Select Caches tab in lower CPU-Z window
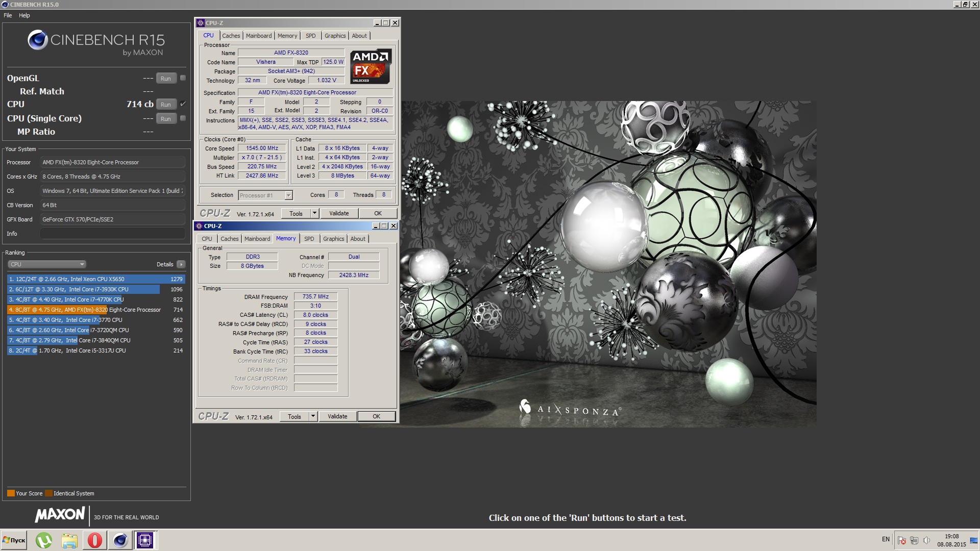Image resolution: width=980 pixels, height=551 pixels. (230, 239)
